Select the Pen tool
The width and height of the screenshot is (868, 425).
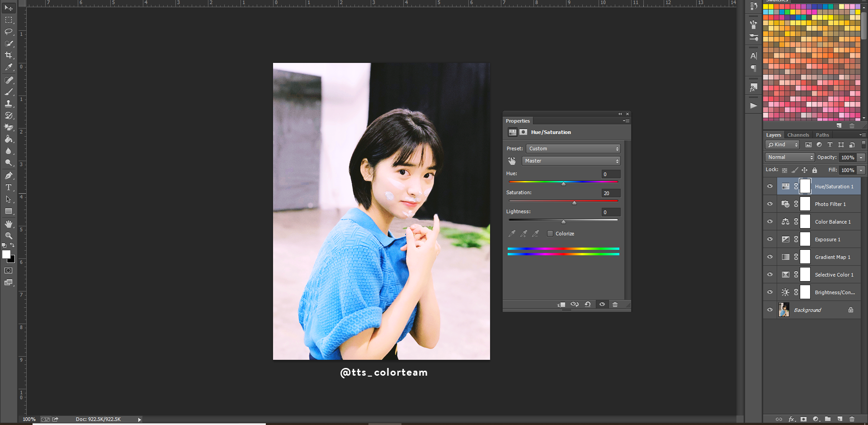pos(9,176)
